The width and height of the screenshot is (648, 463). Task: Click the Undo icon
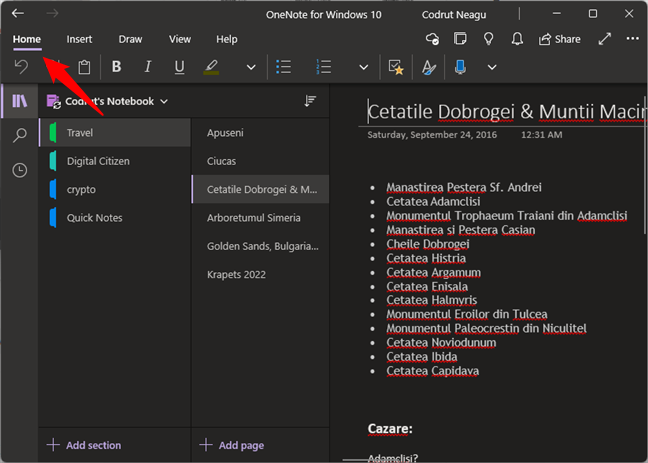20,67
